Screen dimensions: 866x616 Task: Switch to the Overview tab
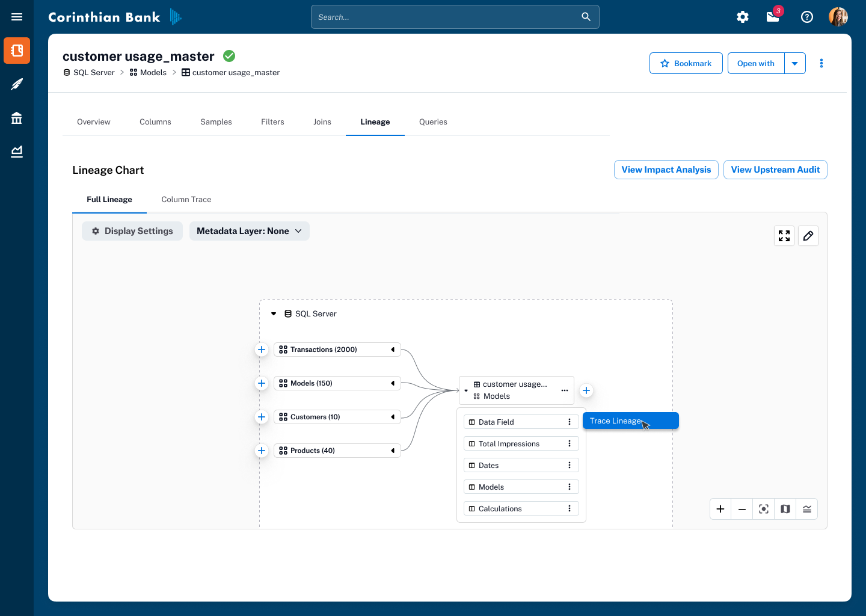click(x=94, y=122)
